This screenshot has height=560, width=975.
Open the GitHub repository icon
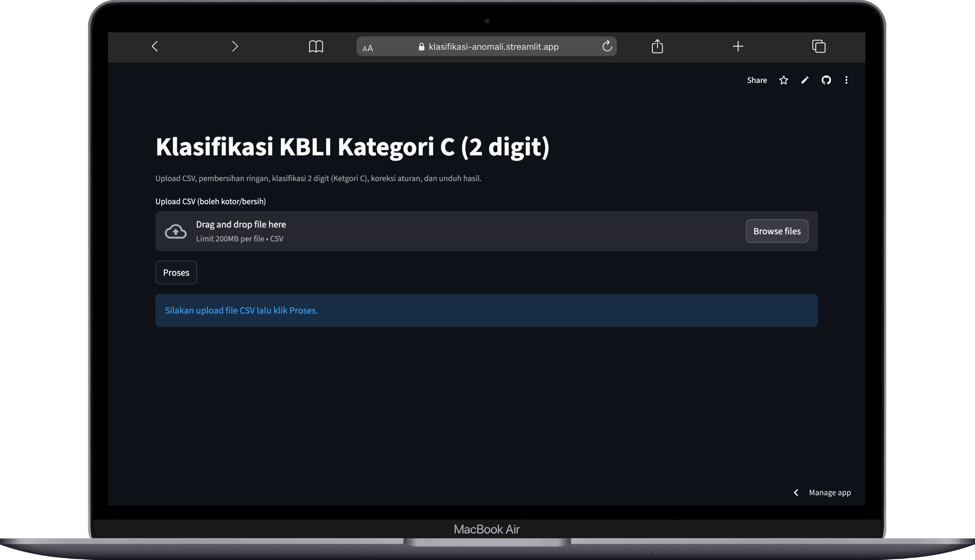(x=826, y=80)
